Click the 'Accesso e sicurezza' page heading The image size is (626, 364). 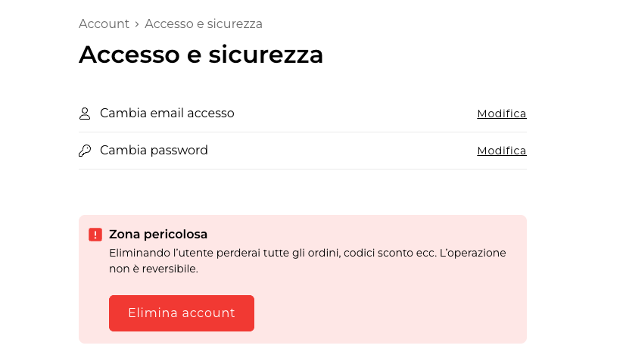point(201,54)
